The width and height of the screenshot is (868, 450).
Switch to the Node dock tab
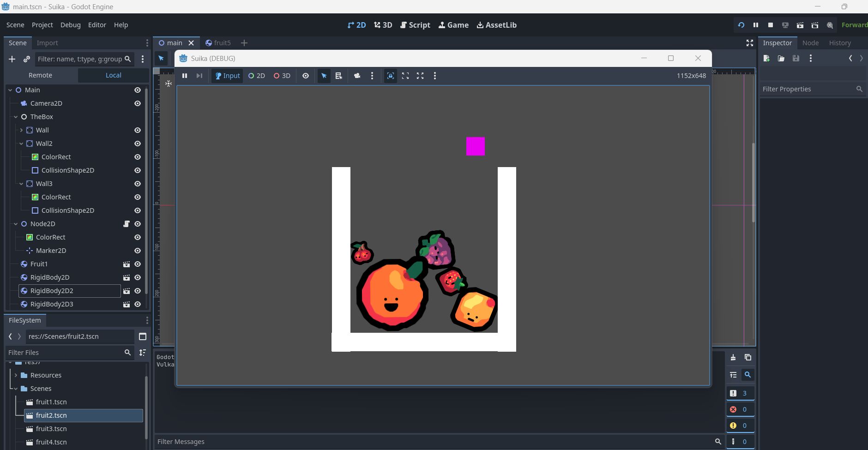click(810, 43)
